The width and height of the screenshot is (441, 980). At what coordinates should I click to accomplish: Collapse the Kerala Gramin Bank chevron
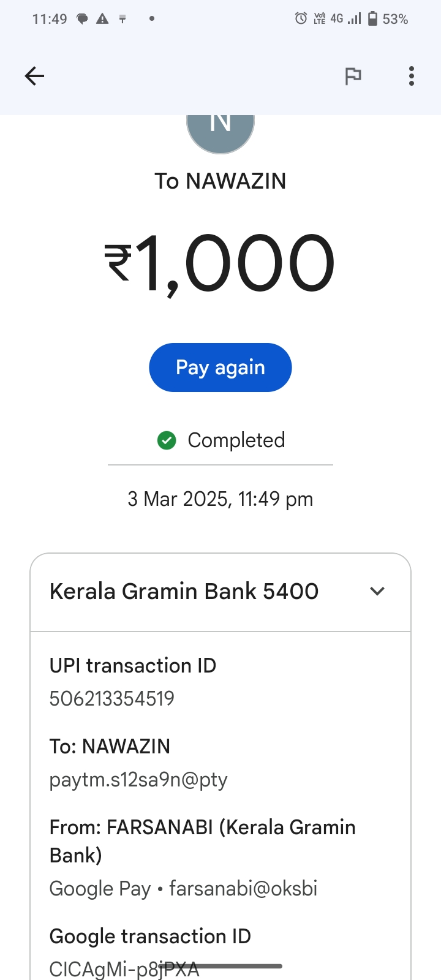(x=377, y=591)
